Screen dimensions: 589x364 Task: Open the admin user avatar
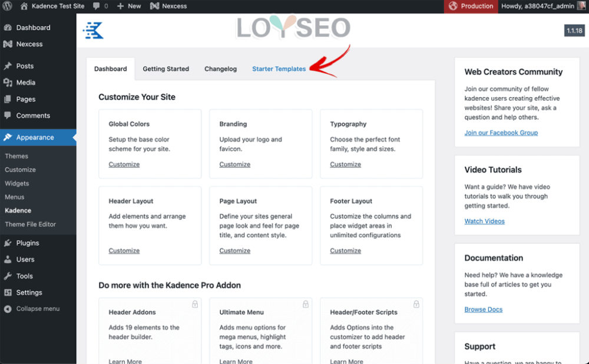click(x=581, y=6)
